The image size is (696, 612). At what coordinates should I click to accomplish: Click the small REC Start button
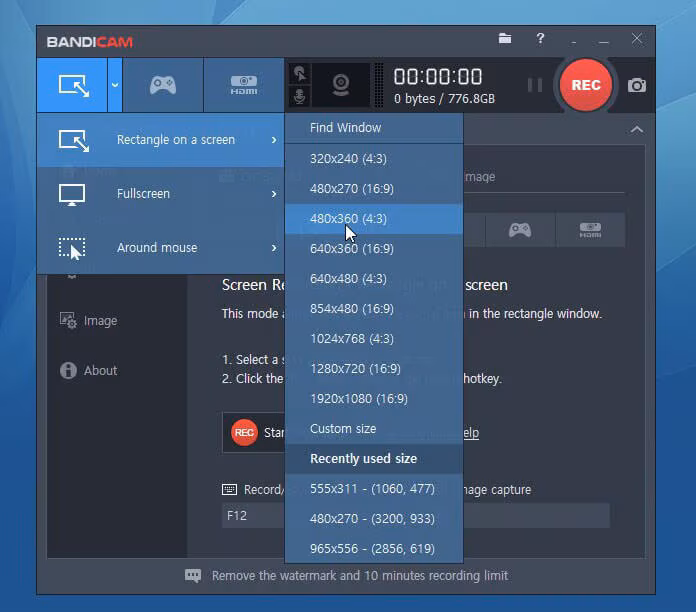click(244, 432)
